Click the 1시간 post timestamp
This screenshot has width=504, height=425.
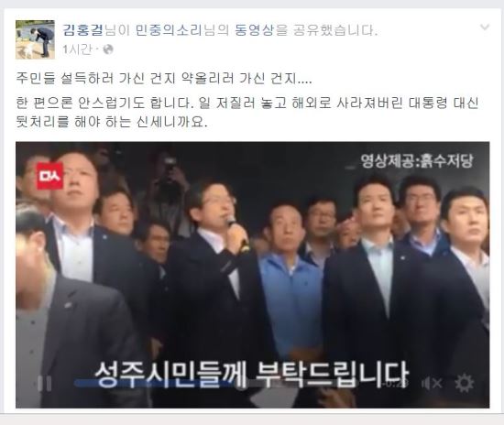(x=77, y=49)
